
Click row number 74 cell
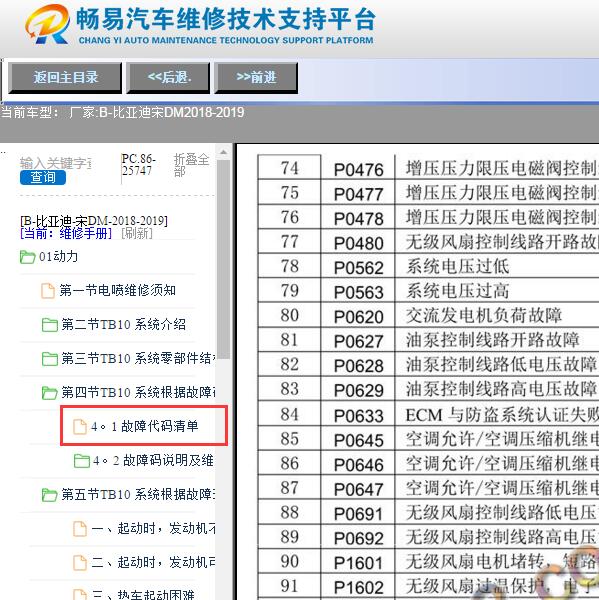[x=289, y=168]
